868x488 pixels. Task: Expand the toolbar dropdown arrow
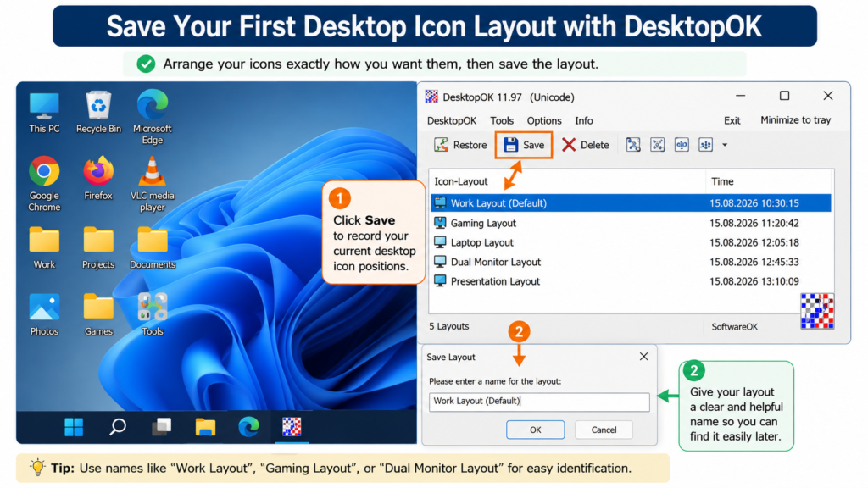click(x=725, y=146)
